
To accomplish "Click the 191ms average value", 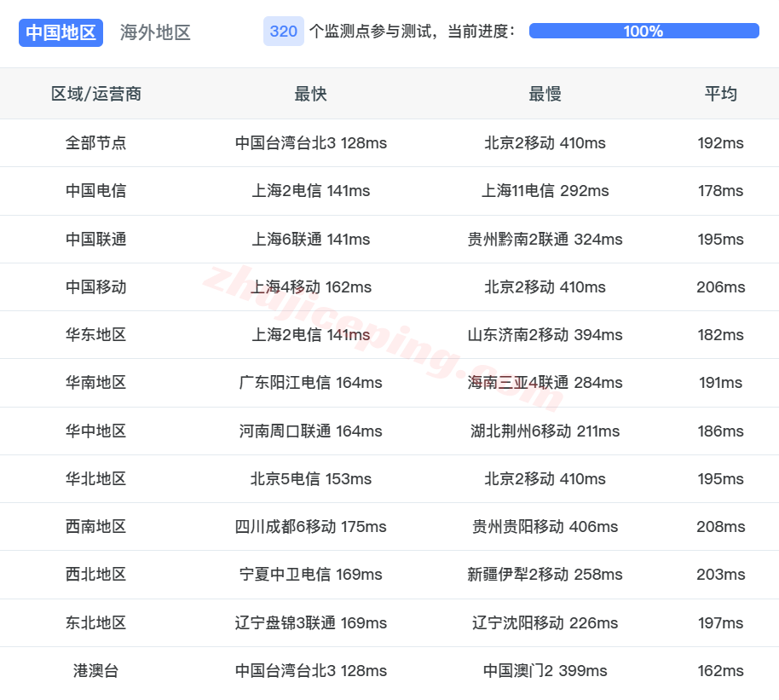I will coord(720,382).
